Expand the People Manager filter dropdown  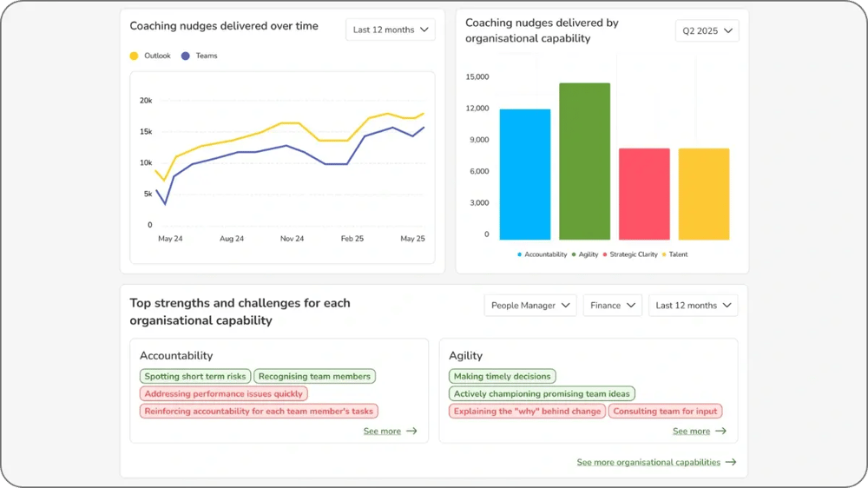coord(529,306)
